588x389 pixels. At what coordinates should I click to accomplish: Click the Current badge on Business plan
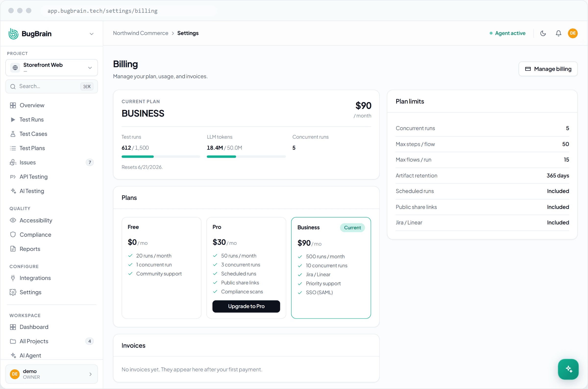click(352, 228)
